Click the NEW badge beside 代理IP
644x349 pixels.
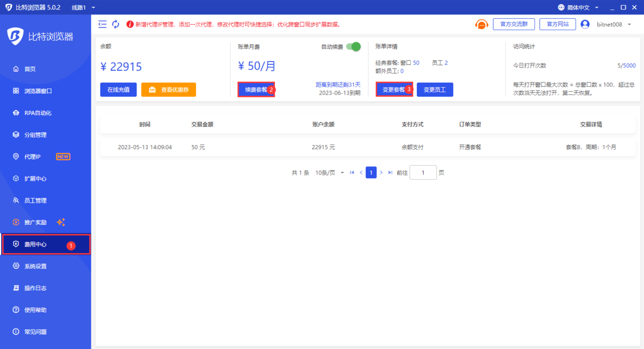63,157
